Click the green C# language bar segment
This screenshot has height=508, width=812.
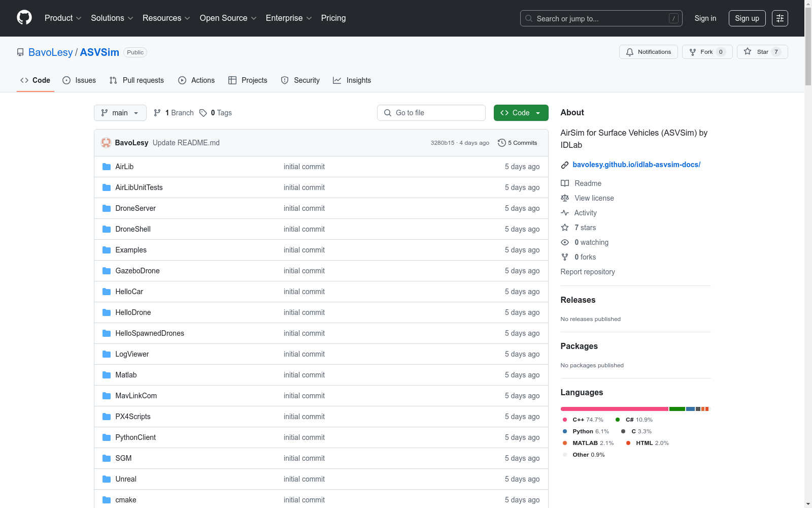(x=677, y=409)
